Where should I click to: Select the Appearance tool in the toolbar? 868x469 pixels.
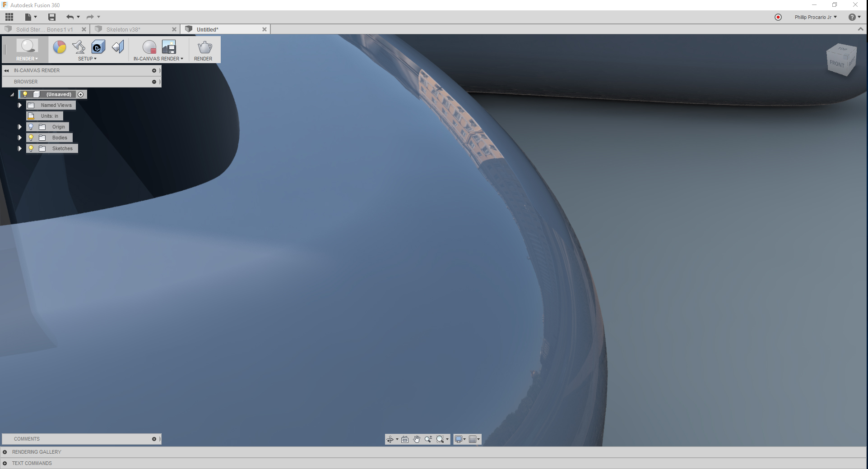(59, 47)
